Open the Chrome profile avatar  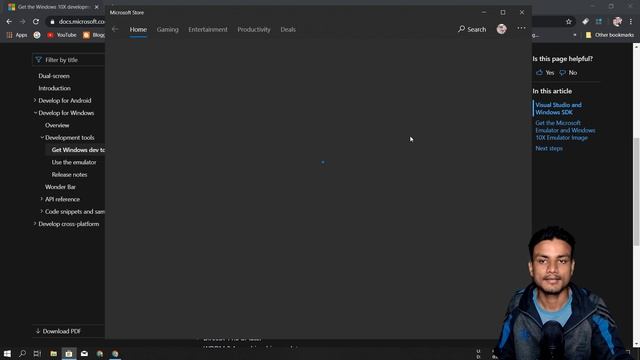[617, 22]
